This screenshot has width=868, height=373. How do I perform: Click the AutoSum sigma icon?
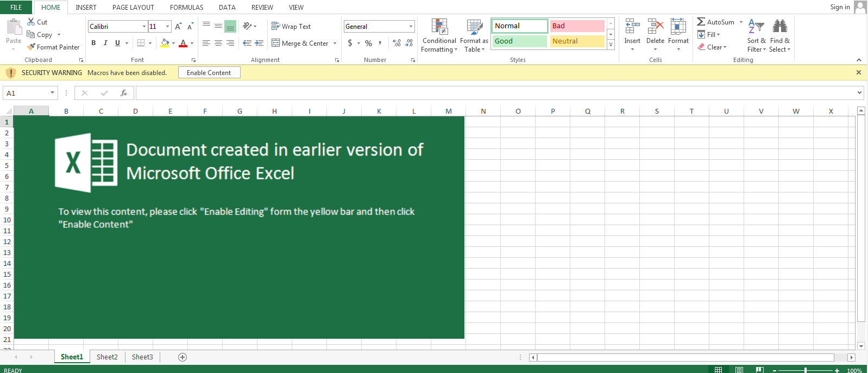[701, 22]
